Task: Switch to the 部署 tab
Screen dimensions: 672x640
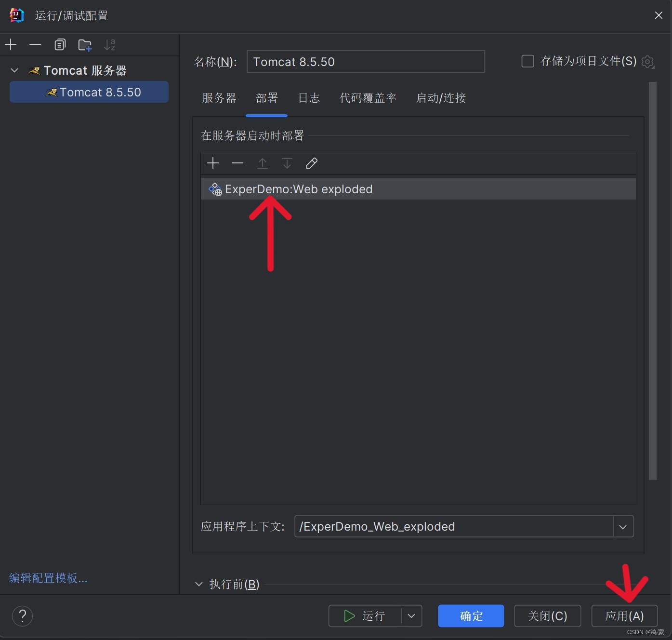Action: point(267,98)
